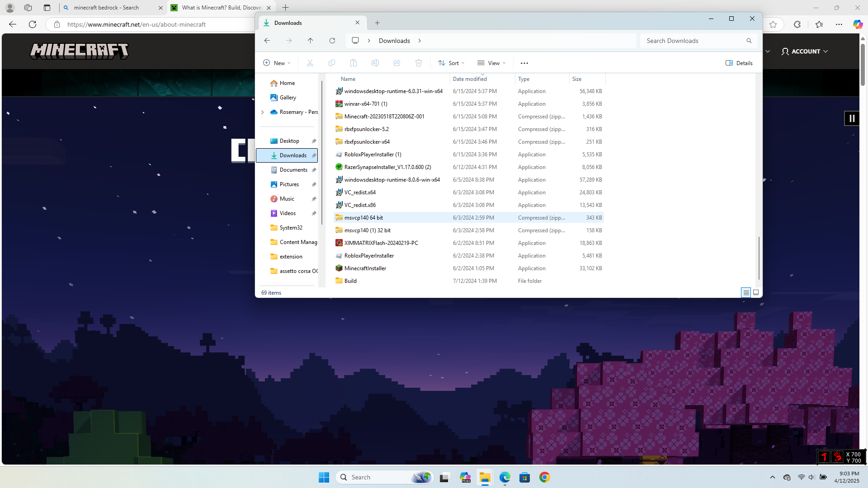The height and width of the screenshot is (488, 868).
Task: Click the Share icon in Explorer toolbar
Action: 397,63
